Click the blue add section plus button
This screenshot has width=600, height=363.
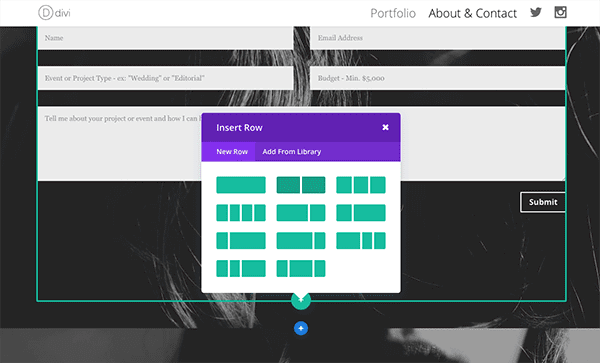click(x=301, y=328)
